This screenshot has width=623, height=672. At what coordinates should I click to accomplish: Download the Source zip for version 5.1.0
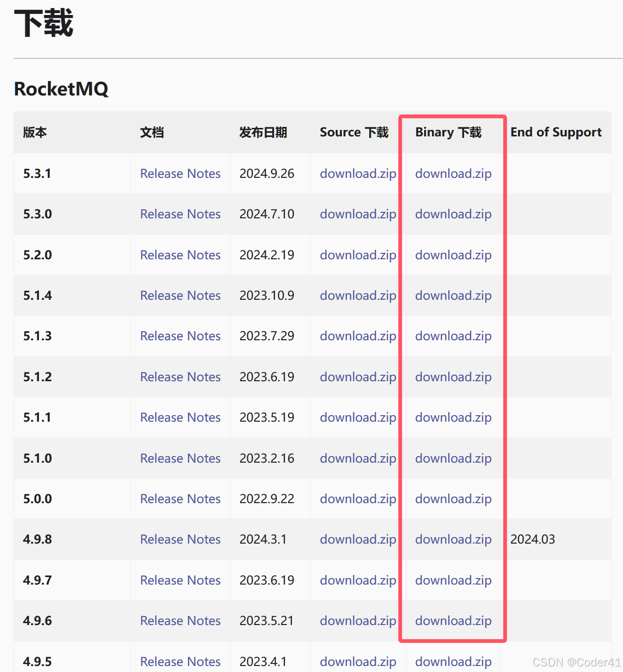[358, 458]
